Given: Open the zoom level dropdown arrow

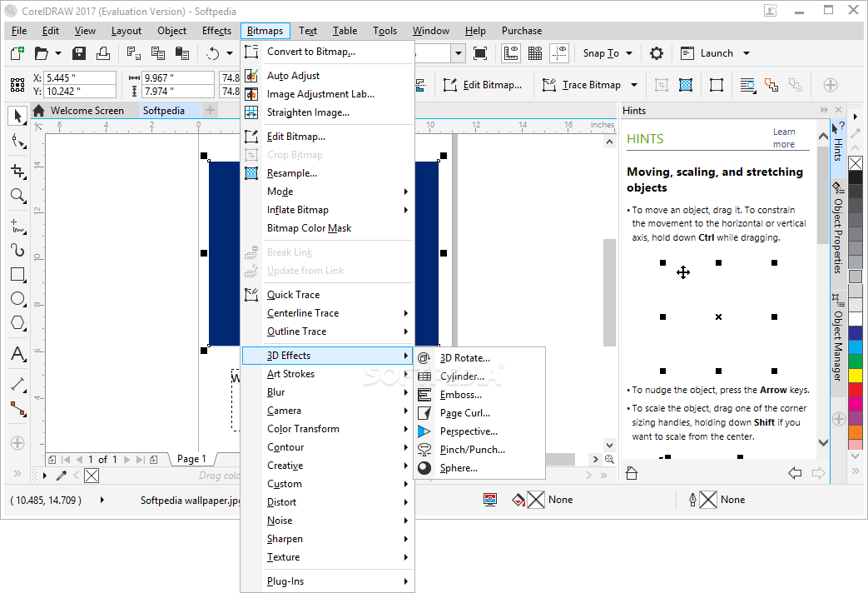Looking at the screenshot, I should pos(459,53).
